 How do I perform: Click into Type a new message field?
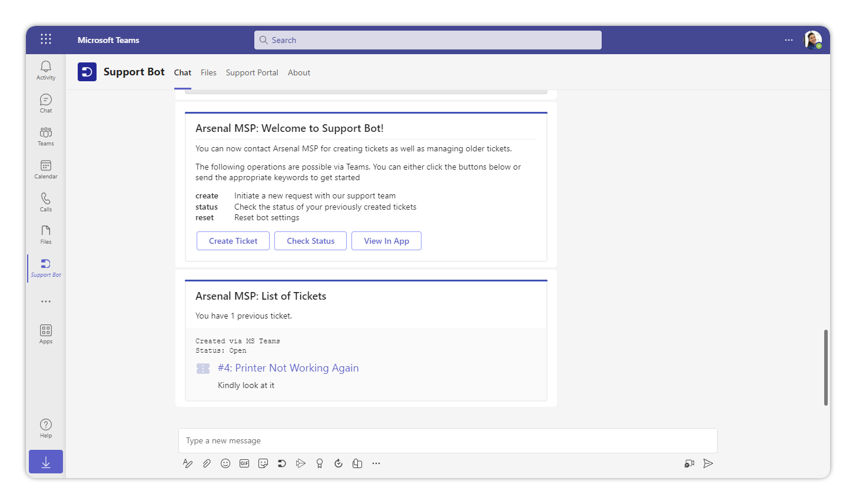click(x=447, y=440)
